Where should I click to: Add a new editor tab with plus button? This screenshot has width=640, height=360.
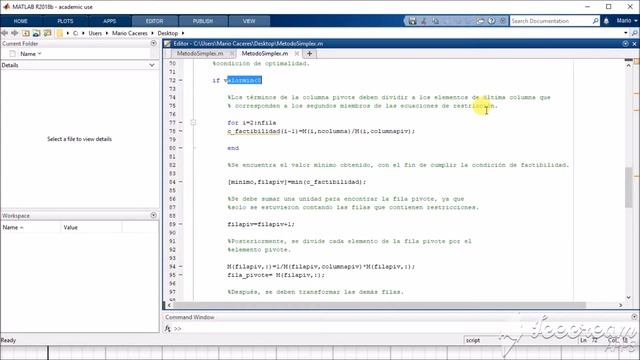pyautogui.click(x=309, y=53)
